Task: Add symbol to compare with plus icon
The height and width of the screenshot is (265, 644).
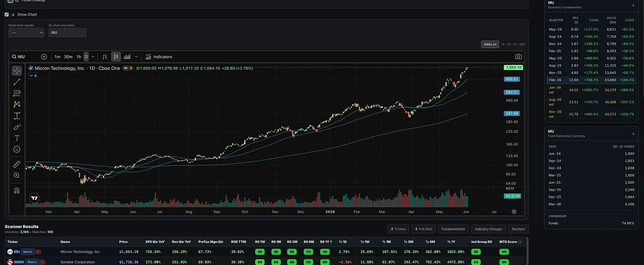Action: (x=44, y=57)
